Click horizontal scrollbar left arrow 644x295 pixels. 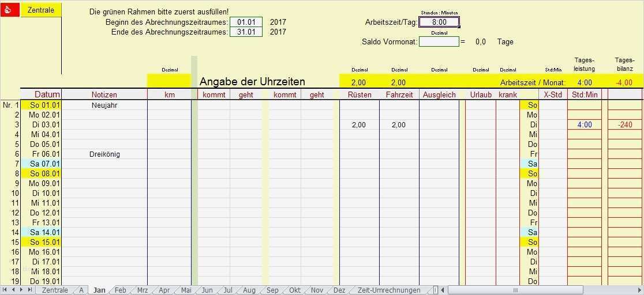[443, 290]
